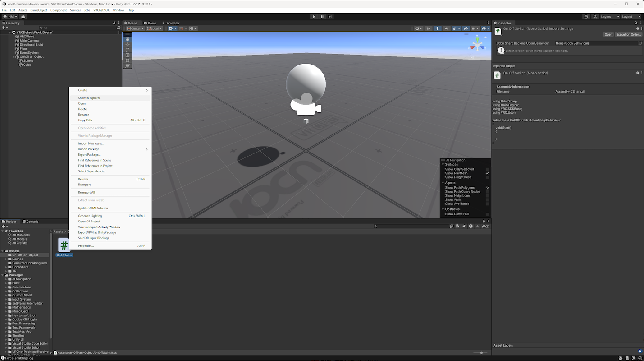Choose Show in Explorer from context menu
Image resolution: width=644 pixels, height=361 pixels.
pos(89,98)
